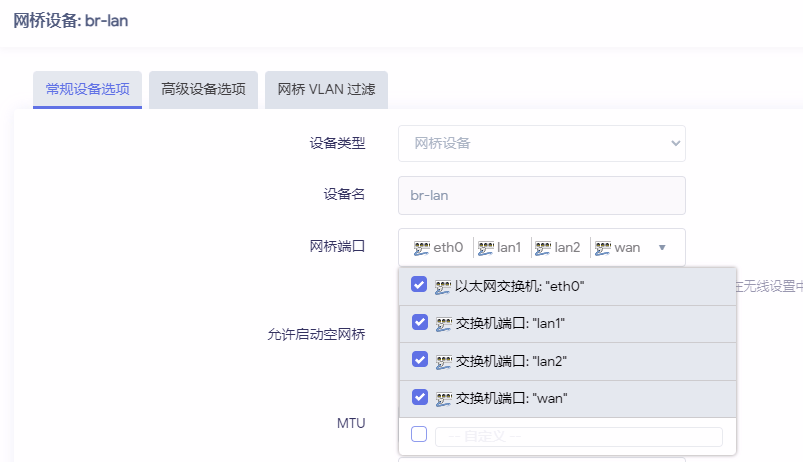Image resolution: width=803 pixels, height=462 pixels.
Task: Click the 以太网交换机 eth0 icon in list
Action: coord(443,286)
